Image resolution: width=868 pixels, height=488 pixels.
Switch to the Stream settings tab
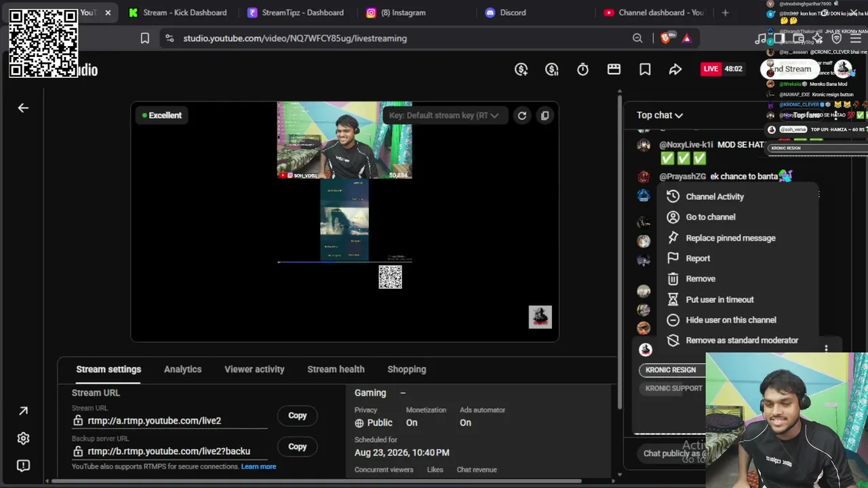(x=108, y=369)
